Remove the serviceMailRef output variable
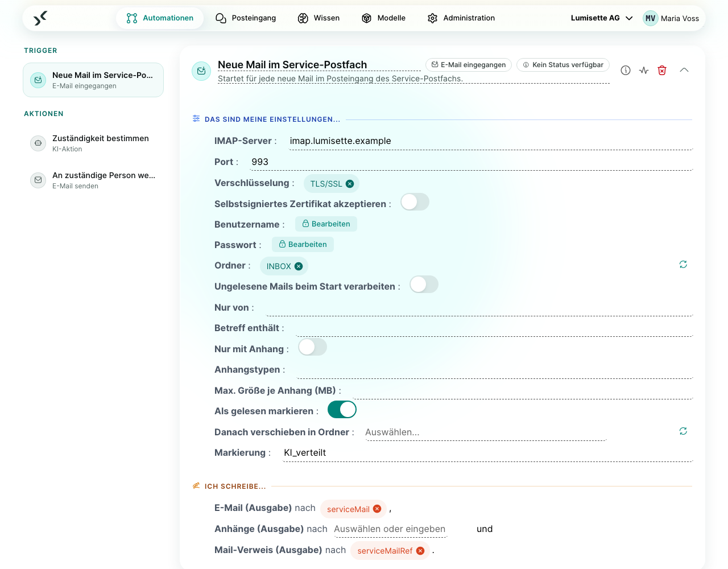 pyautogui.click(x=420, y=551)
